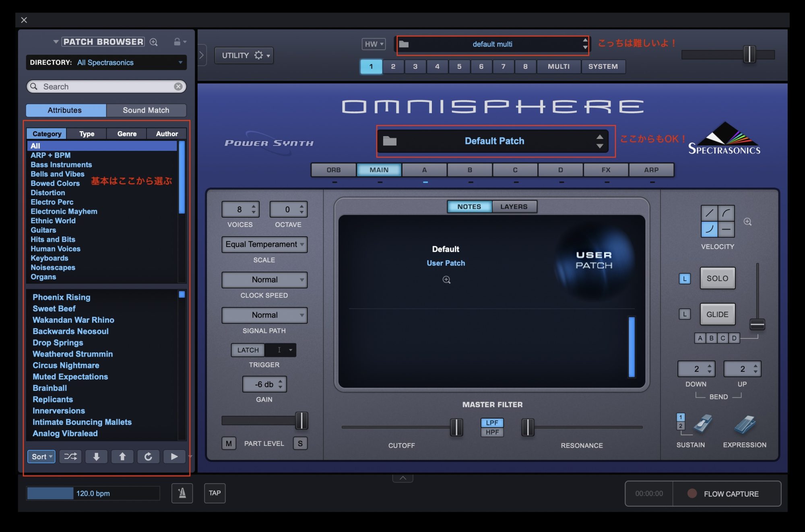Select the patch Wakandan War Rhino
Screen dimensions: 805x532
coord(73,320)
